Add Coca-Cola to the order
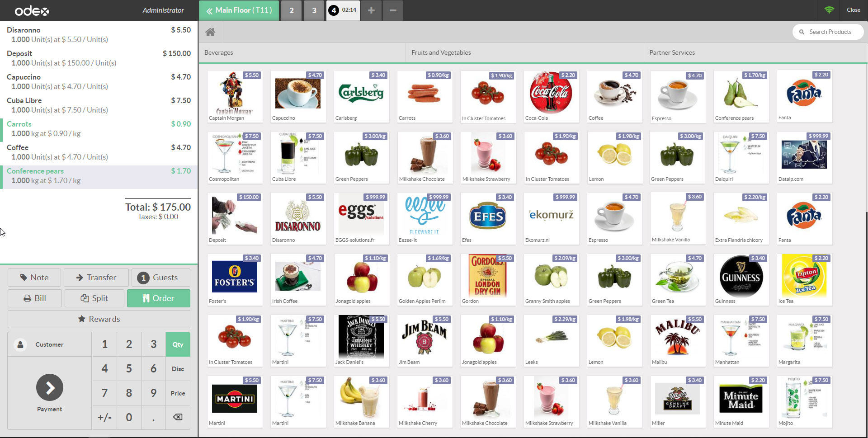This screenshot has height=438, width=868. coord(551,96)
